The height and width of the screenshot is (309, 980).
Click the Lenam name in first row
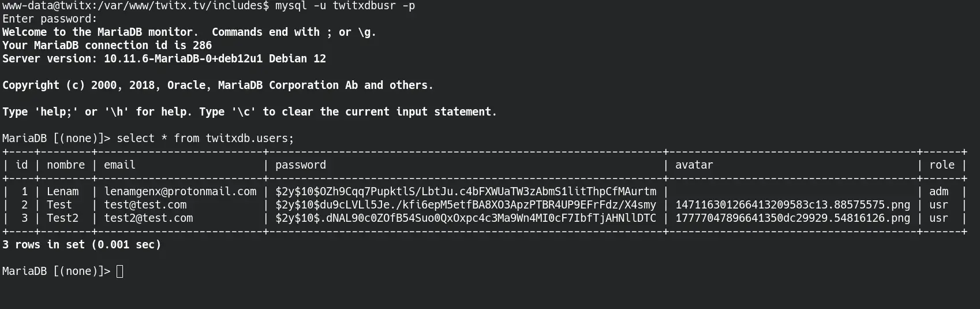(x=63, y=191)
